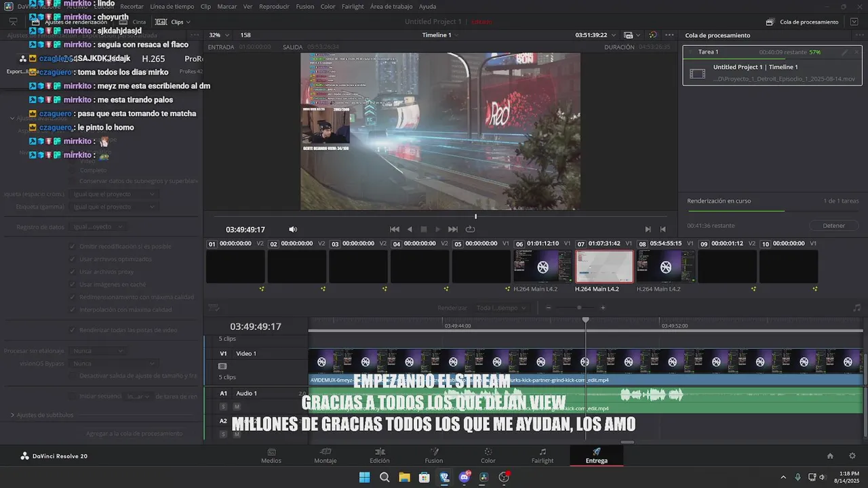The image size is (868, 488).
Task: Open Discord from the taskbar
Action: (465, 477)
